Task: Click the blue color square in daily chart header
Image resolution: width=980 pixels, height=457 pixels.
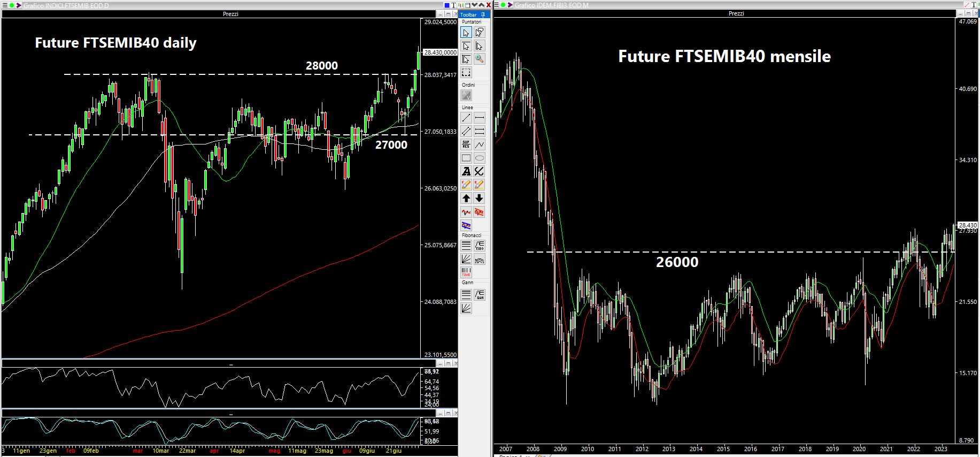Action: click(x=447, y=5)
